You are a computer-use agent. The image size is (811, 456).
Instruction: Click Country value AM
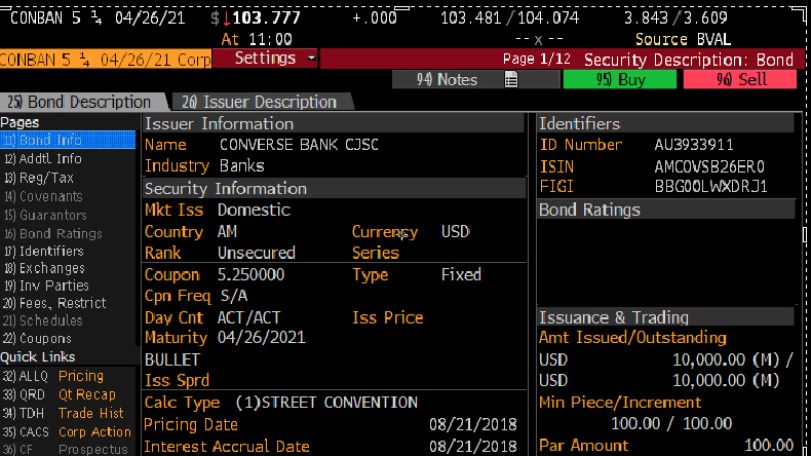[227, 231]
